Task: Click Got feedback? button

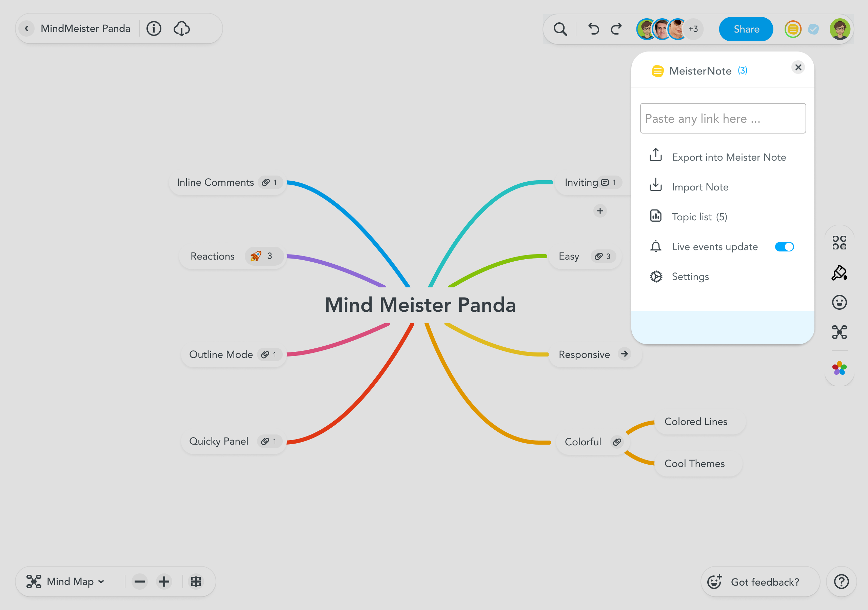Action: pyautogui.click(x=760, y=582)
